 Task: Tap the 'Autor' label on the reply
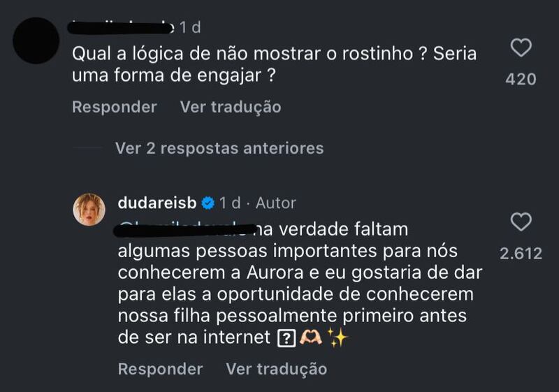pyautogui.click(x=276, y=203)
